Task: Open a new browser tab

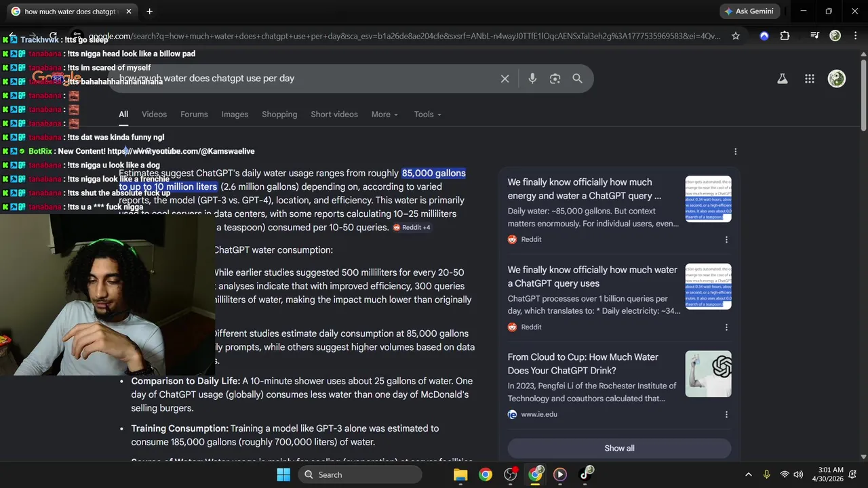Action: [x=149, y=11]
